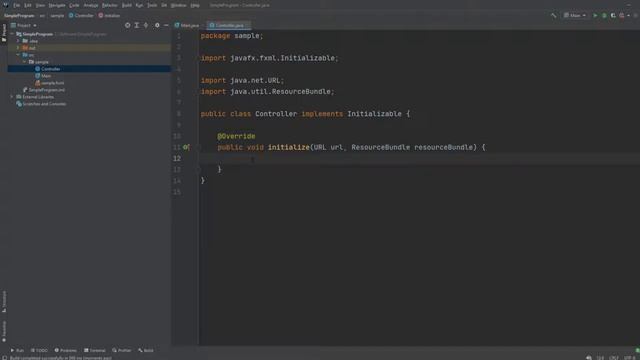The height and width of the screenshot is (360, 640).
Task: Collapse the sample package arrow
Action: [24, 62]
